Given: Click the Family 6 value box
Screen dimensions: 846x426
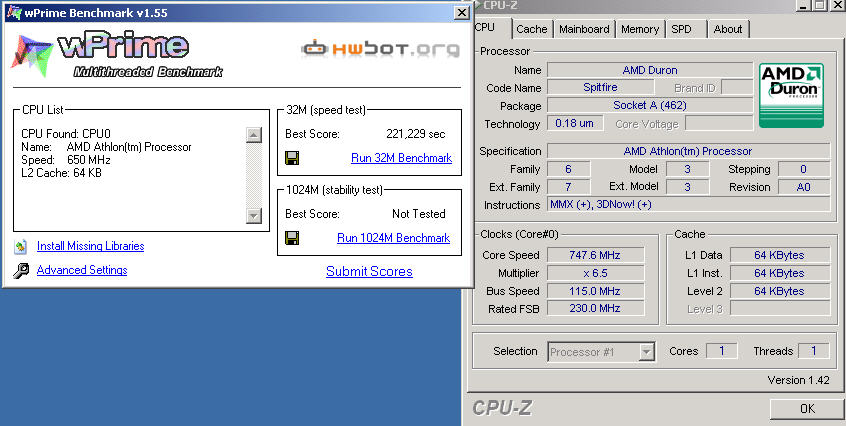Looking at the screenshot, I should [569, 169].
